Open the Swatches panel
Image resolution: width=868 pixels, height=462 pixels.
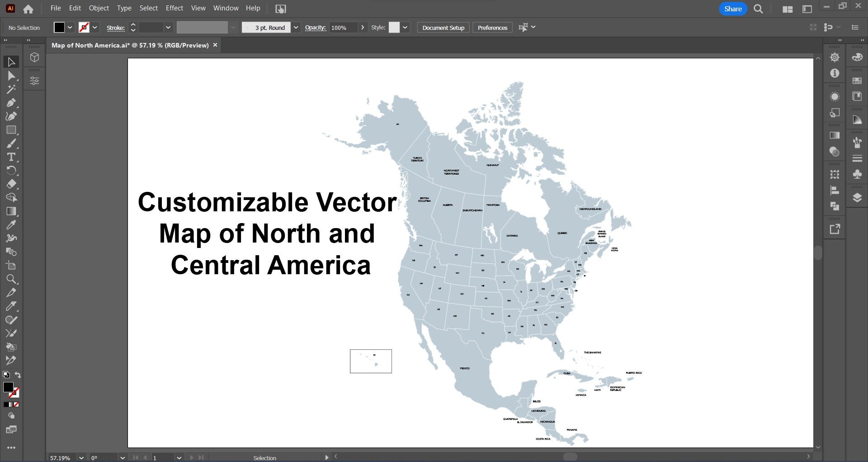point(857,81)
